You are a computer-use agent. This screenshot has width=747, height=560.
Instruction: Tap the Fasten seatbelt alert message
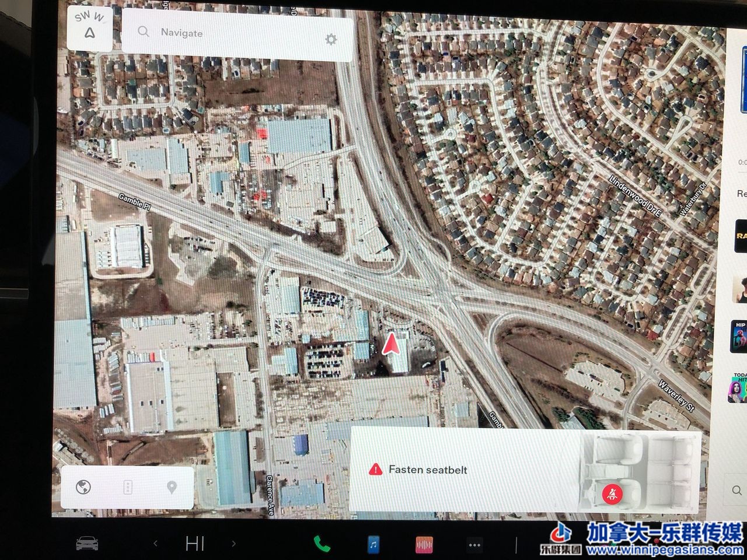(x=428, y=470)
